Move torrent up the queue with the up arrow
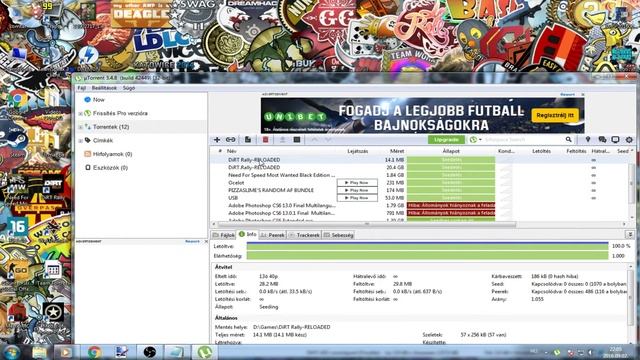 click(314, 140)
